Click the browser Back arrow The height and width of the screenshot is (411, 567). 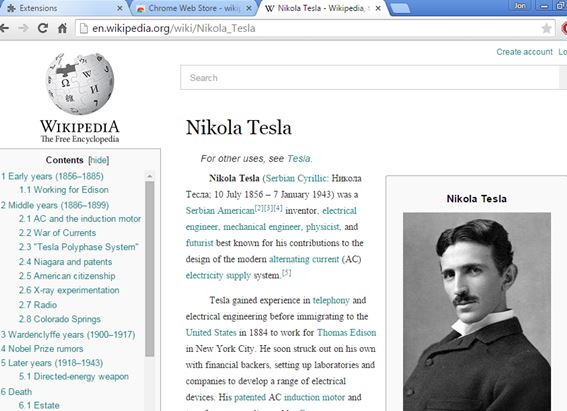[4, 28]
